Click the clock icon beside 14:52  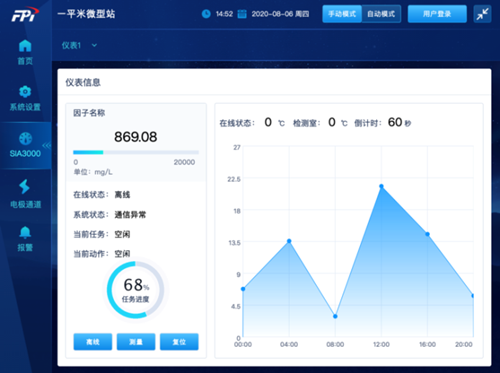click(206, 14)
